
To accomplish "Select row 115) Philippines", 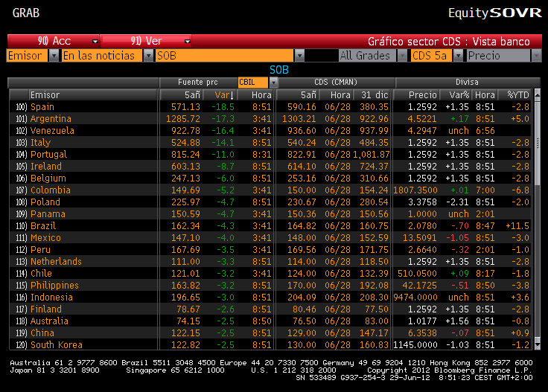I will [270, 285].
